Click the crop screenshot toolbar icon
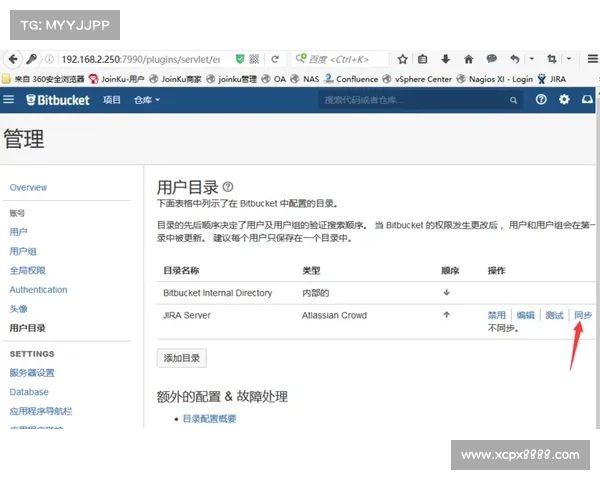 [x=551, y=59]
